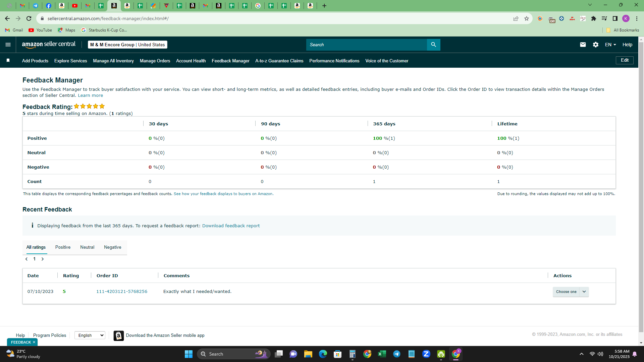Click the search magnifier button
Screen dimensions: 644x362
tap(433, 45)
